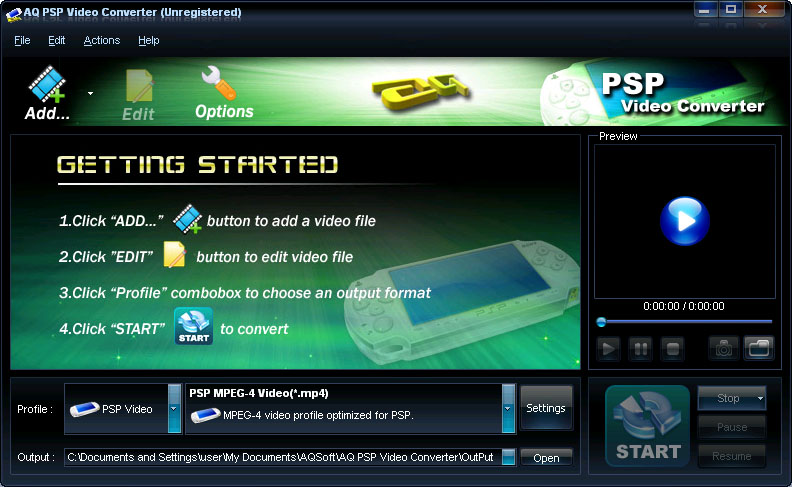792x487 pixels.
Task: Expand the Stop button dropdown arrow
Action: point(760,398)
